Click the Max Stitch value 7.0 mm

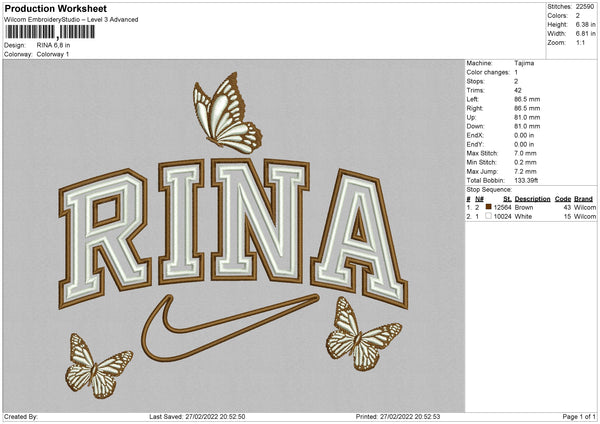[525, 153]
